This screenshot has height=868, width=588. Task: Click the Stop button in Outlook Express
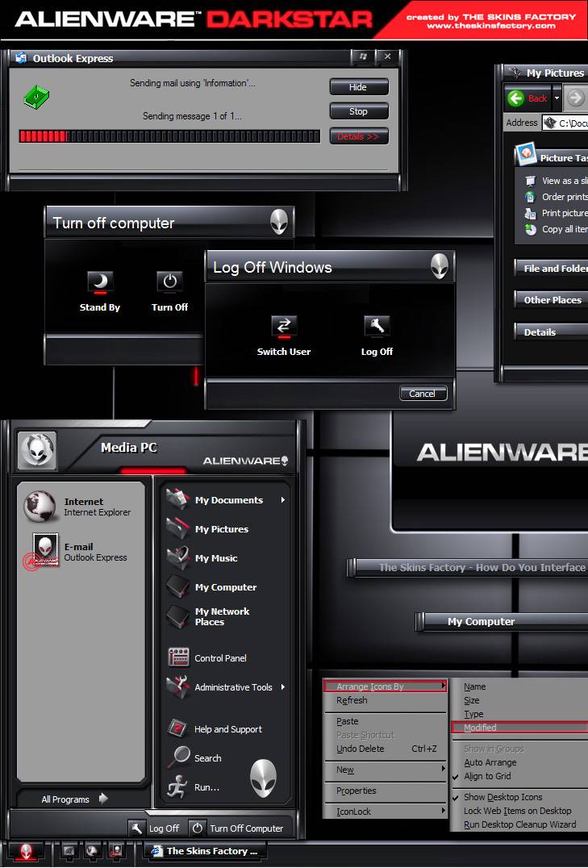click(358, 111)
